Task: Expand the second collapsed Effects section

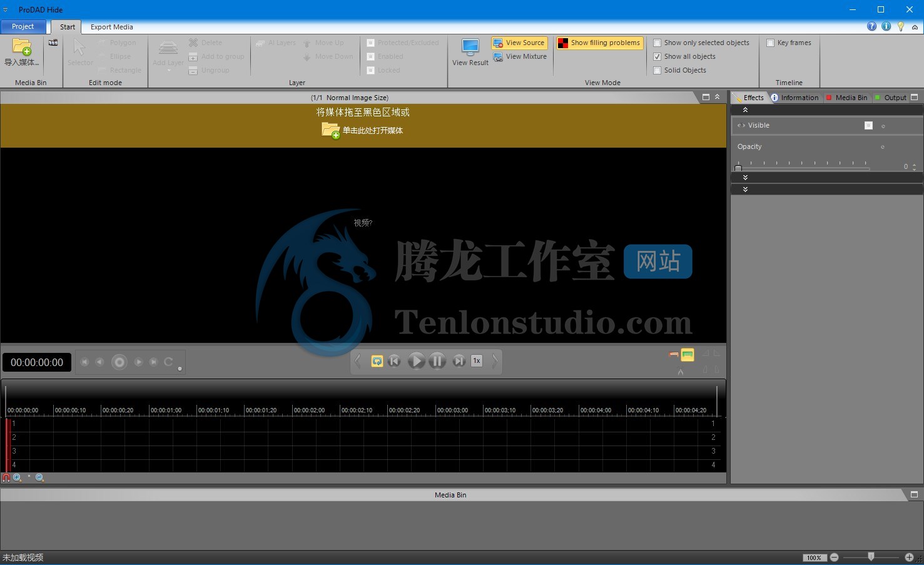Action: coord(745,189)
